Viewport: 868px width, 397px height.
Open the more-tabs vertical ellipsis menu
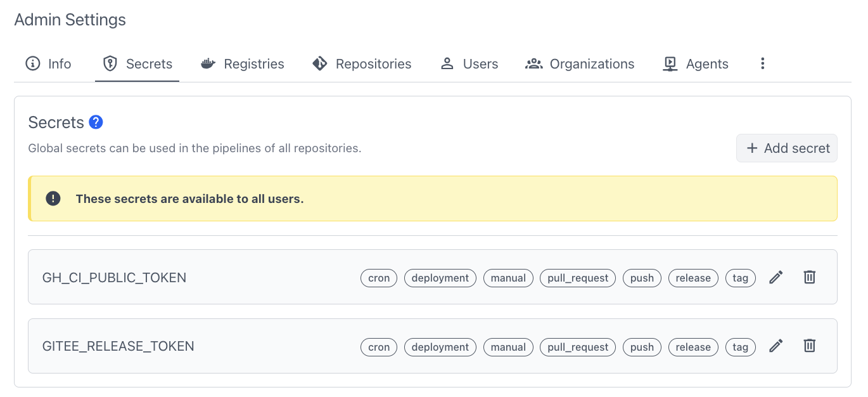pos(763,63)
